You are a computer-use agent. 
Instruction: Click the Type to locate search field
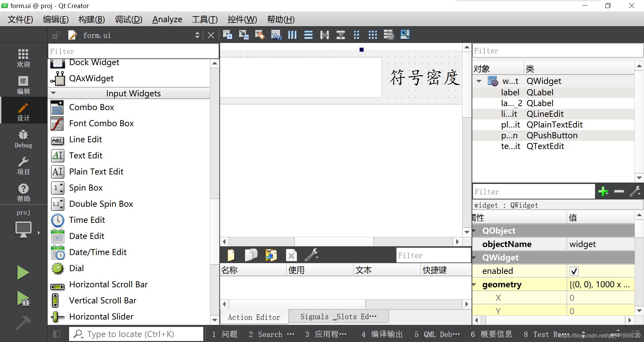[x=136, y=334]
